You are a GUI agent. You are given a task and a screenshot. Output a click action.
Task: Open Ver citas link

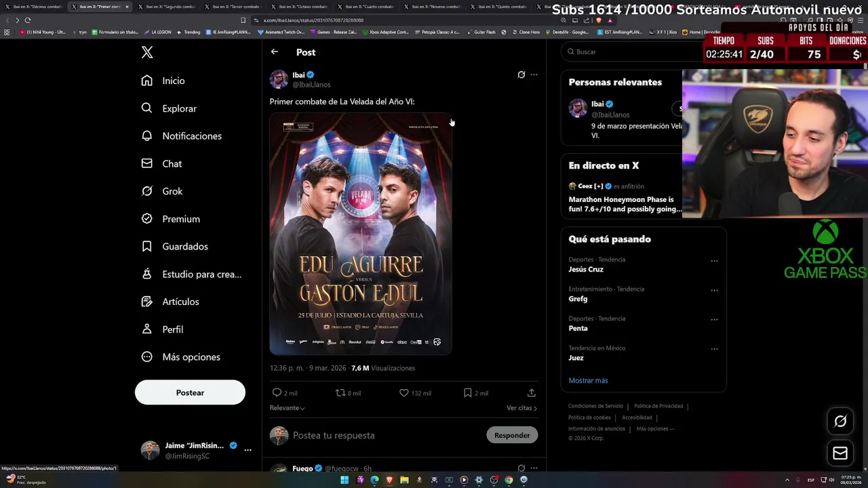(x=521, y=408)
